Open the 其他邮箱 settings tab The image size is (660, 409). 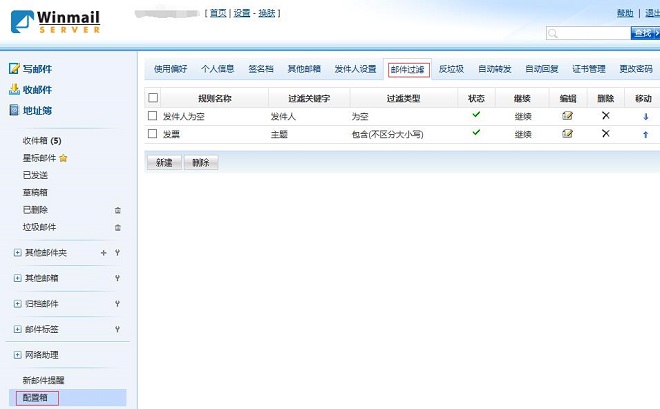(x=304, y=69)
